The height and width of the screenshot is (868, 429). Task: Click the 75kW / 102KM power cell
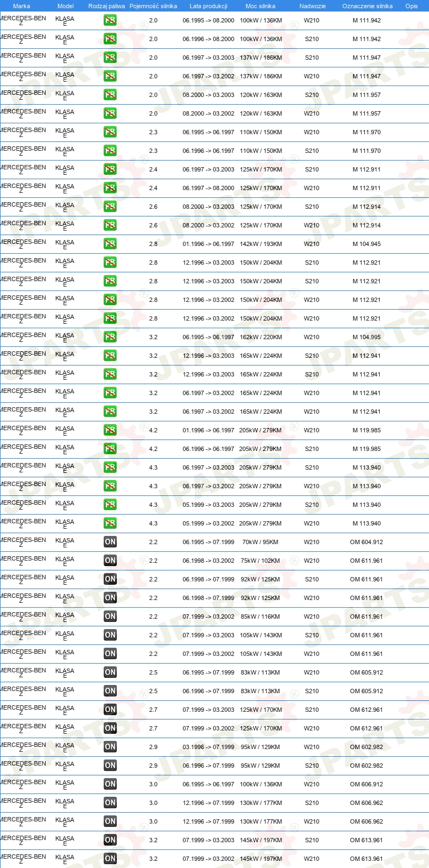[261, 561]
